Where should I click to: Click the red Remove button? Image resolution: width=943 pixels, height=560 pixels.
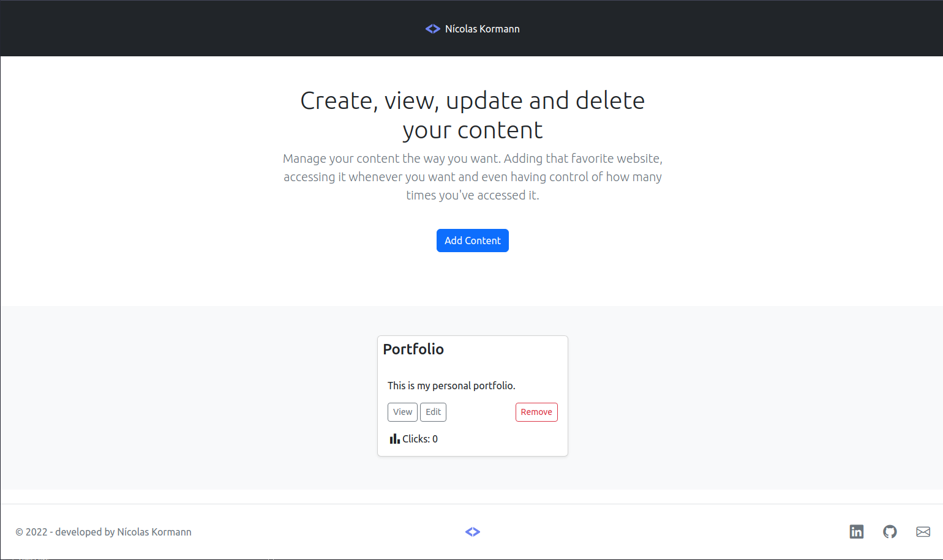(536, 412)
